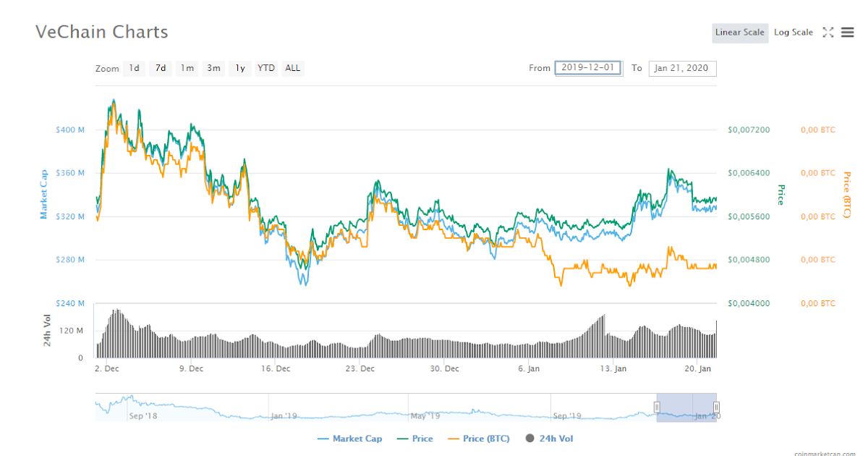868x456 pixels.
Task: Set zoom range to 3m
Action: point(213,68)
